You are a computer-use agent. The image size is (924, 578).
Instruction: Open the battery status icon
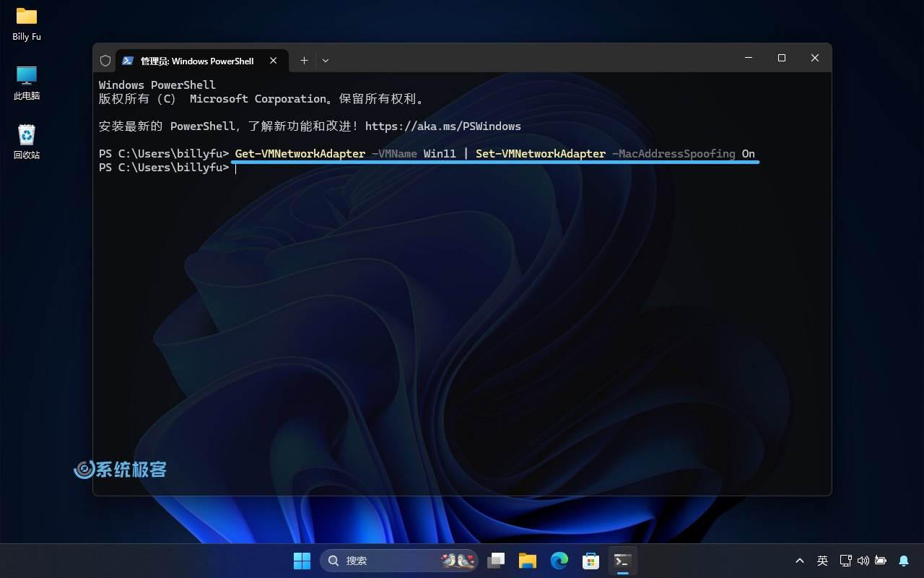(881, 561)
